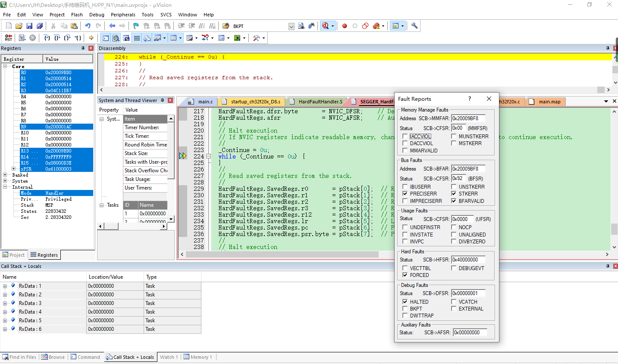The height and width of the screenshot is (364, 618).
Task: Click the Stop execution icon
Action: coord(32,38)
